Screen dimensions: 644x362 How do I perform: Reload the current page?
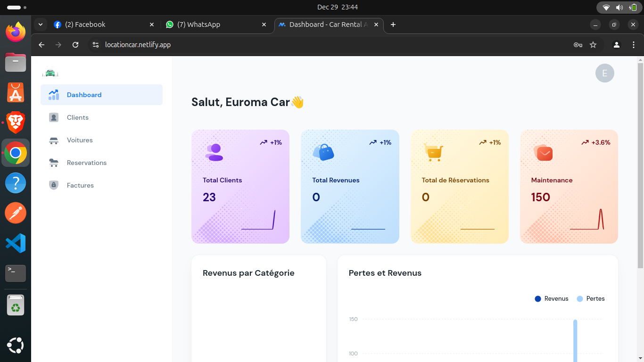tap(75, 45)
